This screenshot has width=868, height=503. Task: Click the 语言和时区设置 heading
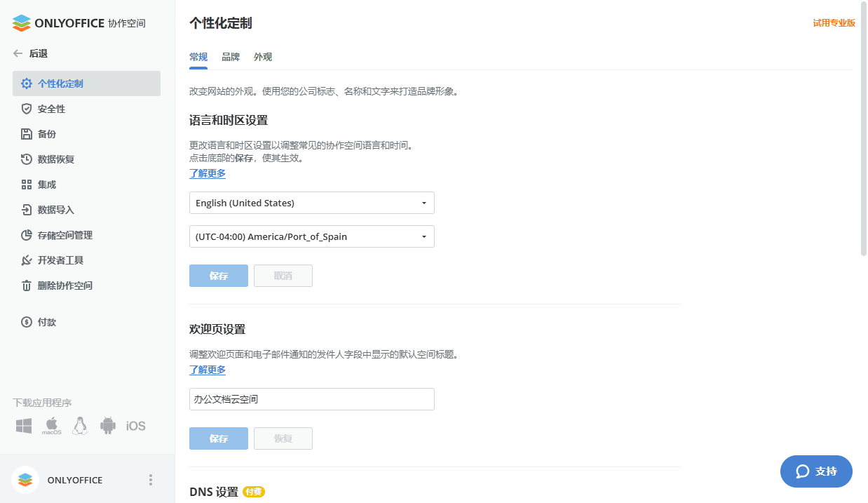coord(229,120)
